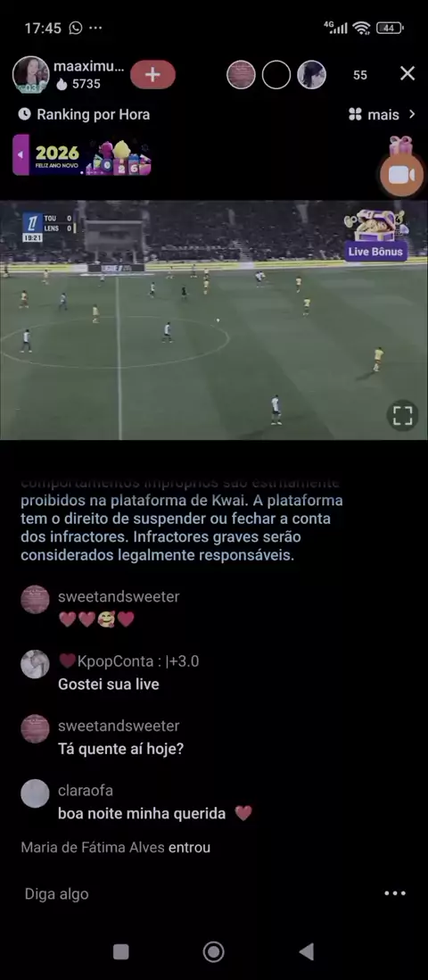This screenshot has width=428, height=980.
Task: Open the third top viewer avatar
Action: 311,75
